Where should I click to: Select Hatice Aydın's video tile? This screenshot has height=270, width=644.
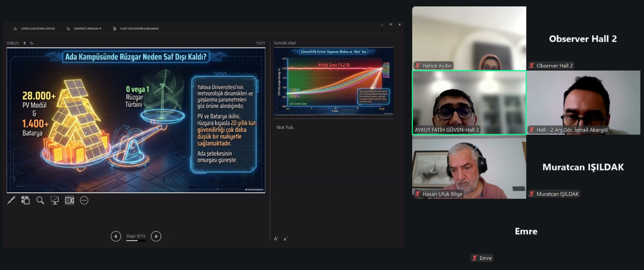(x=469, y=38)
